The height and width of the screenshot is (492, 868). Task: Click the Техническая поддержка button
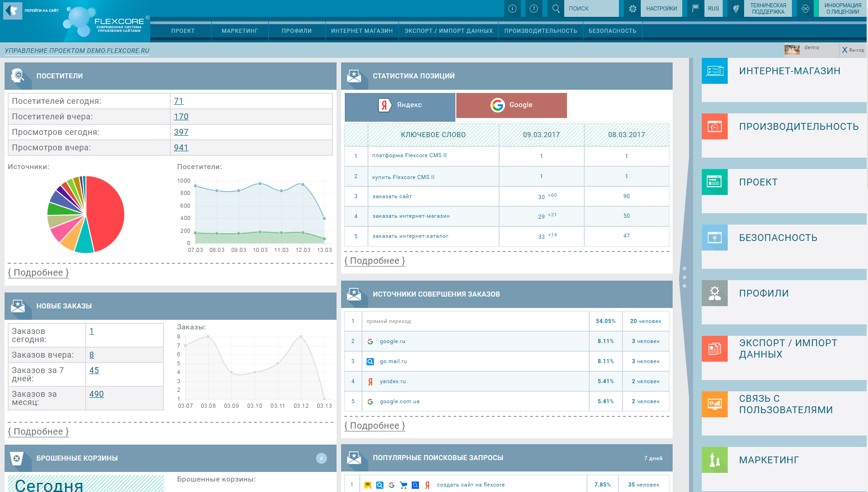768,9
